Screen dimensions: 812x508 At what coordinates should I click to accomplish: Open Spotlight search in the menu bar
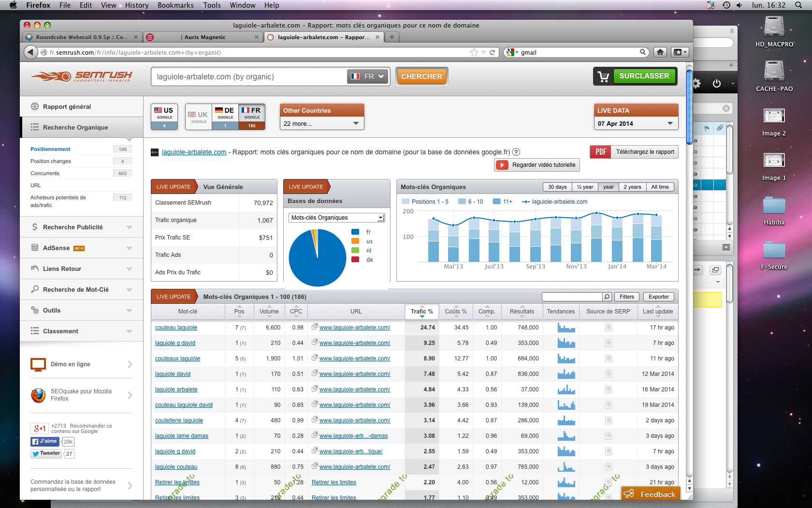pos(798,5)
